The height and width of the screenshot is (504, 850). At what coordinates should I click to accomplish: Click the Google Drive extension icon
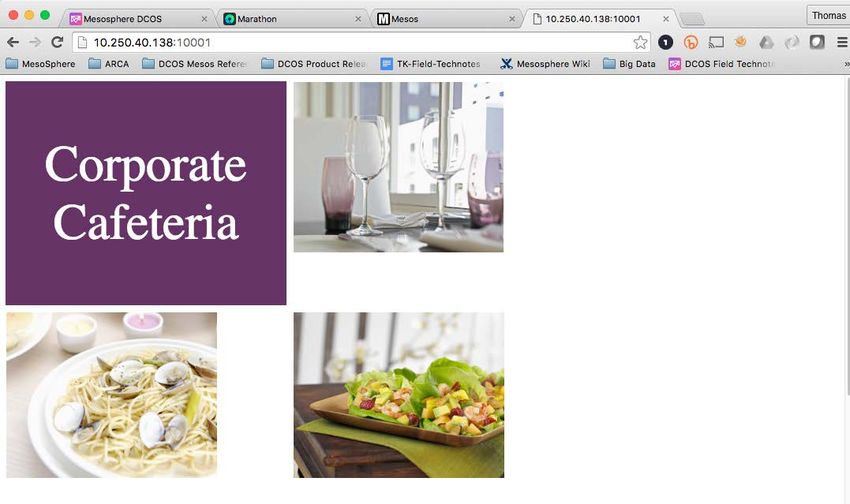pos(766,42)
